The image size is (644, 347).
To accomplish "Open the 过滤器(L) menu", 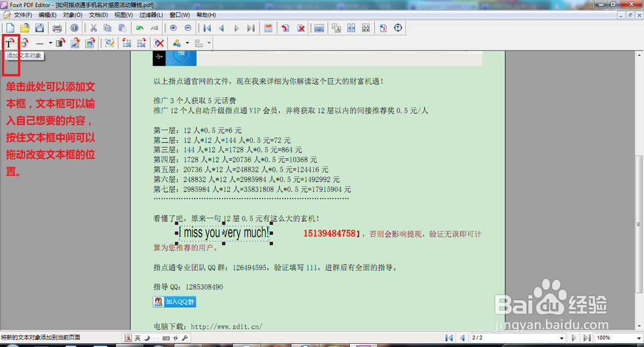I will point(151,15).
